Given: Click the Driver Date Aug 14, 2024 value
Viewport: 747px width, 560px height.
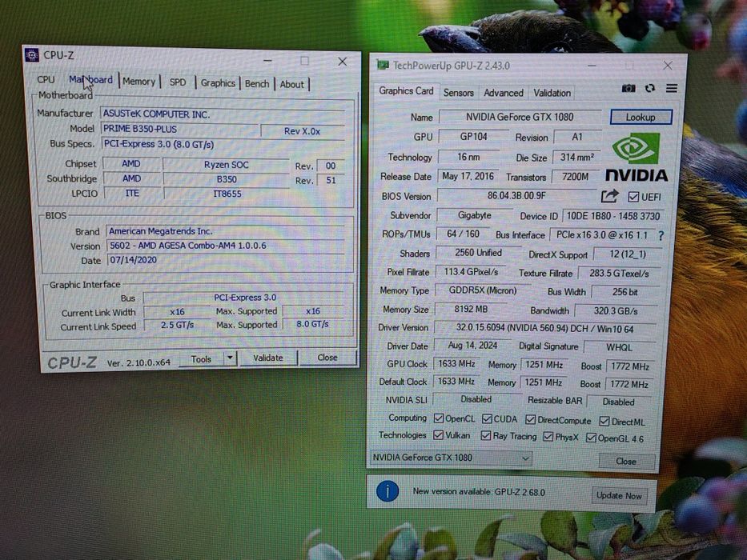Looking at the screenshot, I should (472, 346).
